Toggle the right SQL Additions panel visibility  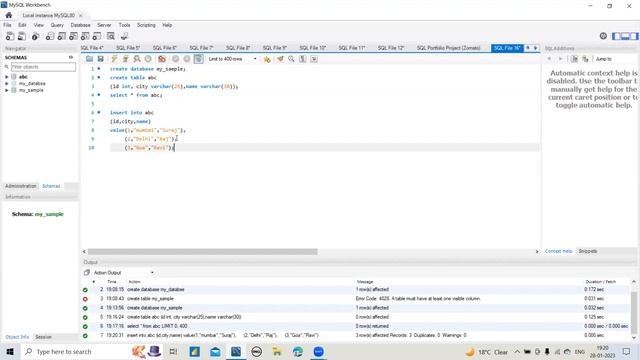[634, 36]
